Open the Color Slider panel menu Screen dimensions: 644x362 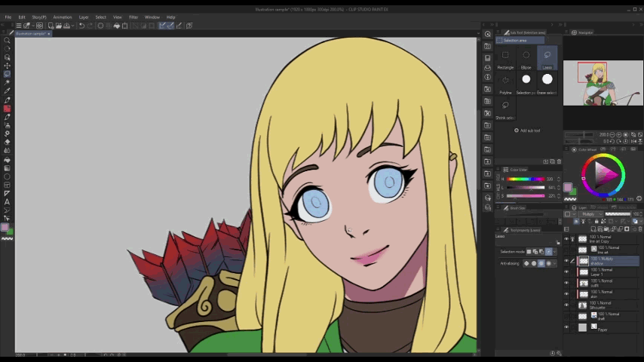click(498, 169)
